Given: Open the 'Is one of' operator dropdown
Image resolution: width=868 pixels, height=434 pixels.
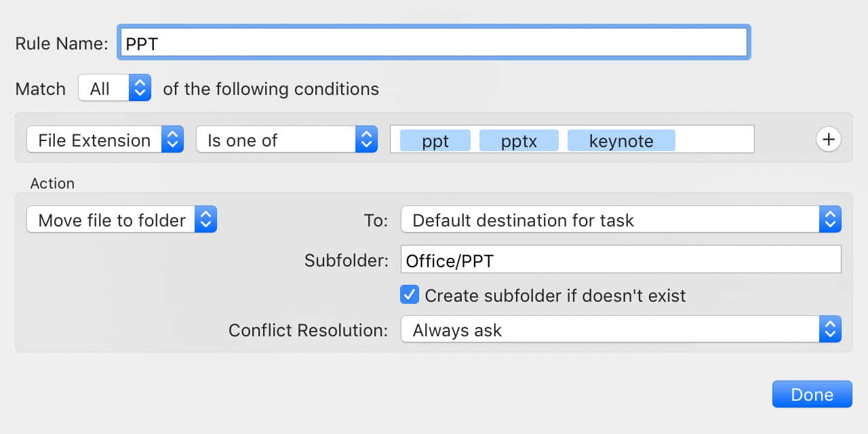Looking at the screenshot, I should tap(287, 140).
